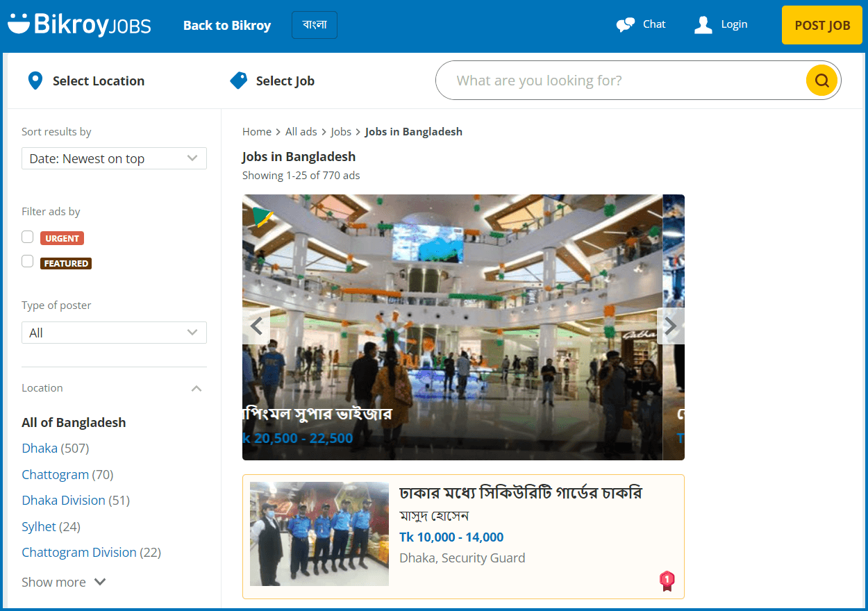
Task: Filter by Sylhet location
Action: click(x=39, y=526)
